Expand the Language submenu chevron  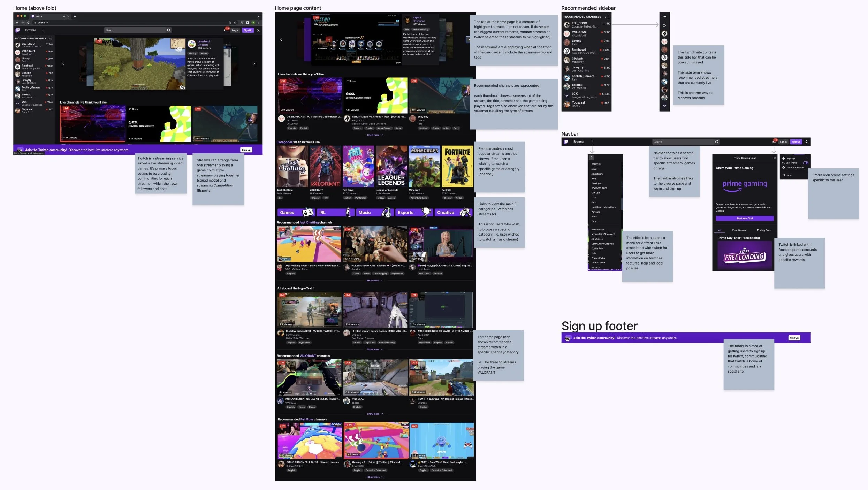807,158
